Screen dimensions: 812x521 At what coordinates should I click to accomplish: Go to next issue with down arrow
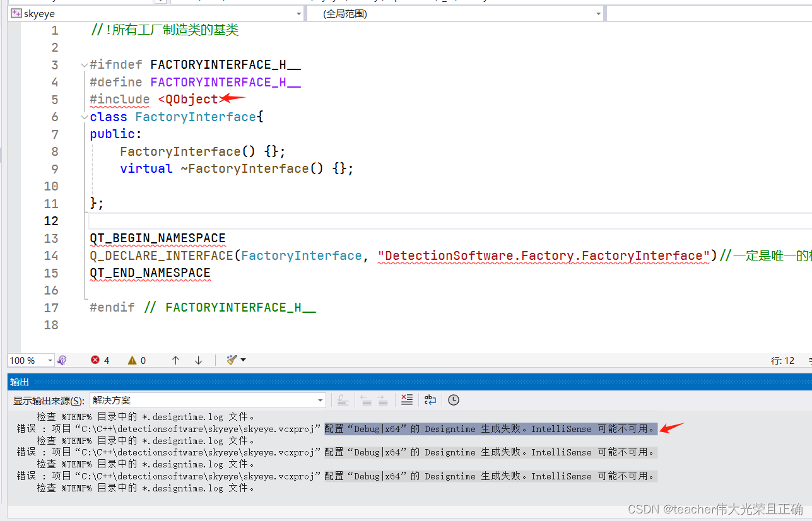(199, 360)
